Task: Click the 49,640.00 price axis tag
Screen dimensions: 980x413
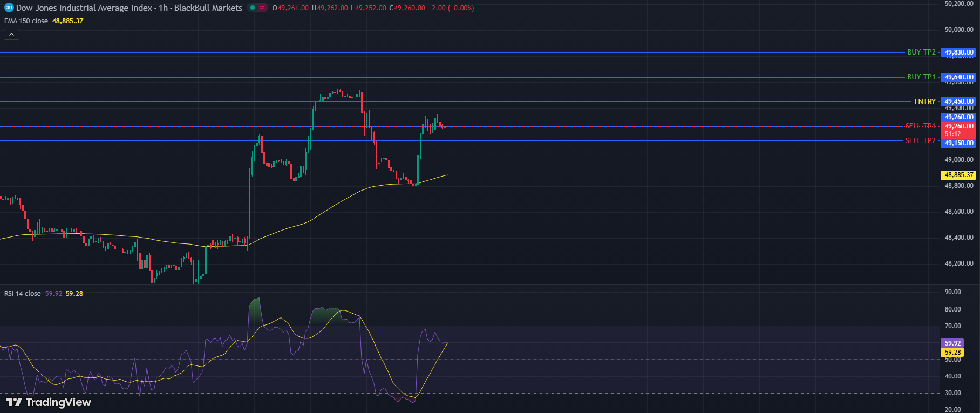Action: pos(958,77)
